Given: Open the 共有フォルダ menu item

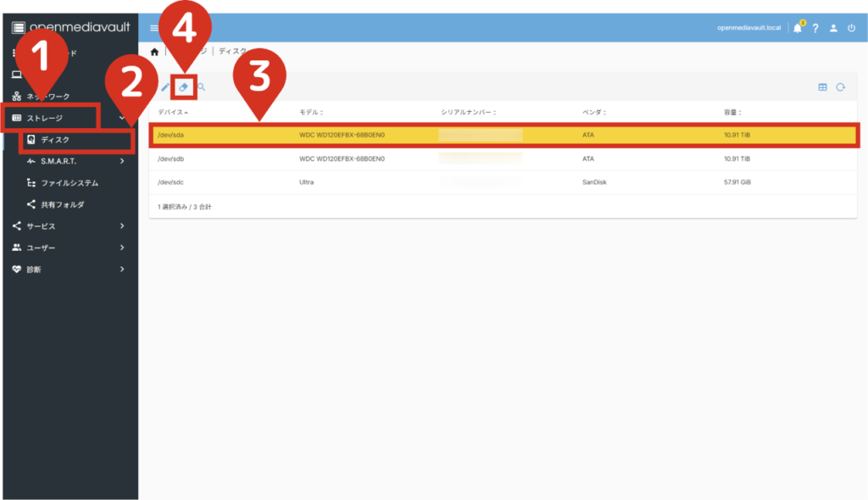Looking at the screenshot, I should [62, 204].
